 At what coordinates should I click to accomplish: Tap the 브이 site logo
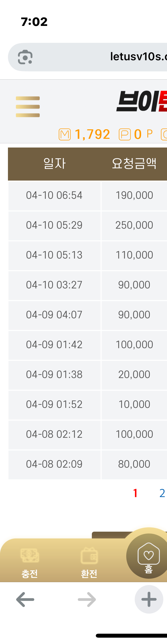(142, 102)
